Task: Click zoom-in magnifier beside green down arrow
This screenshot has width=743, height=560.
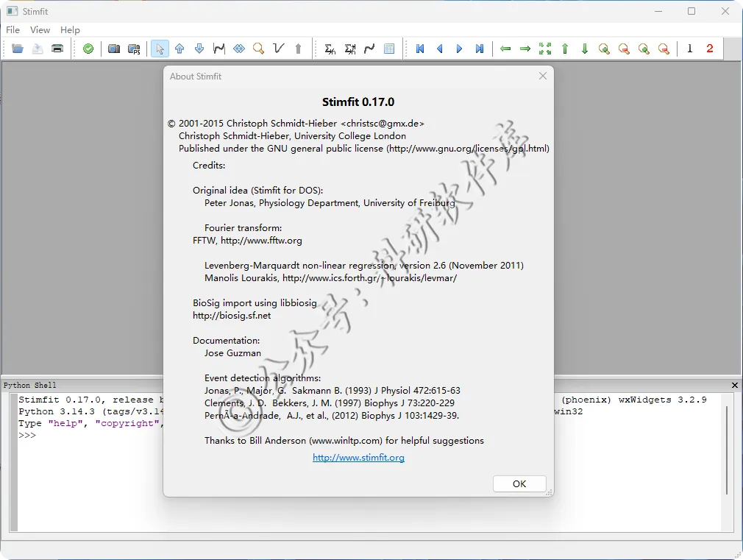Action: [x=604, y=49]
